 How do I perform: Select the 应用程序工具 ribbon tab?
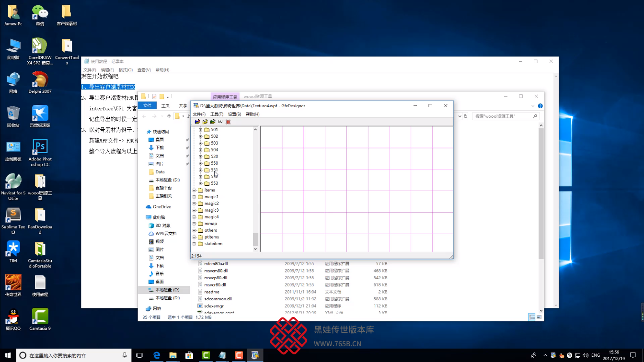[225, 97]
